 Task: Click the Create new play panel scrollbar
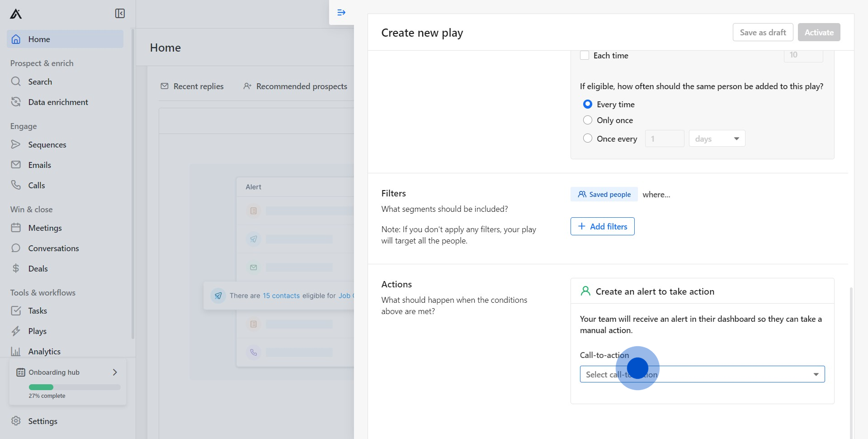(851, 362)
